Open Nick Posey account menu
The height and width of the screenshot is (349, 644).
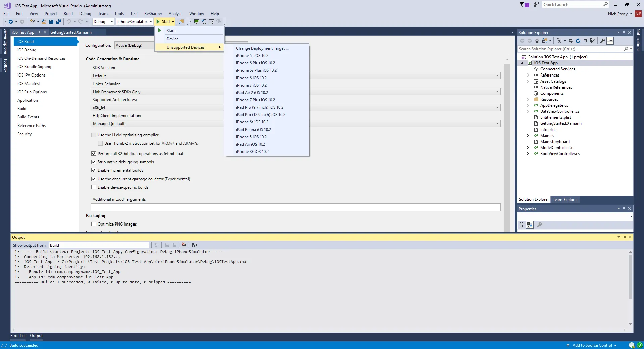point(620,14)
